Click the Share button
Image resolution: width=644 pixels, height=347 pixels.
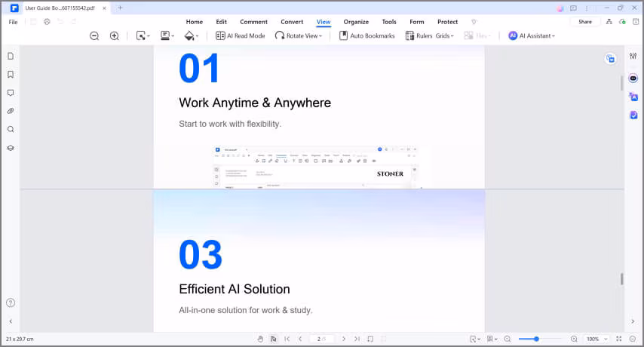click(x=585, y=22)
